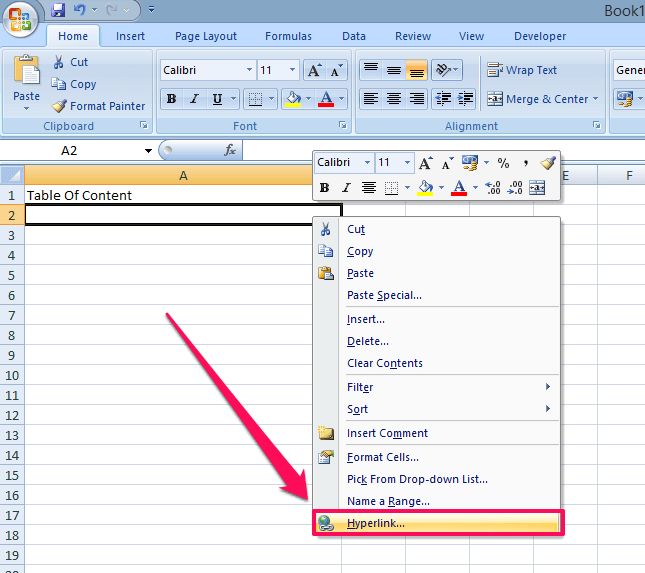This screenshot has height=573, width=645.
Task: Click the ribbon Fill Color bucket icon
Action: coord(293,99)
